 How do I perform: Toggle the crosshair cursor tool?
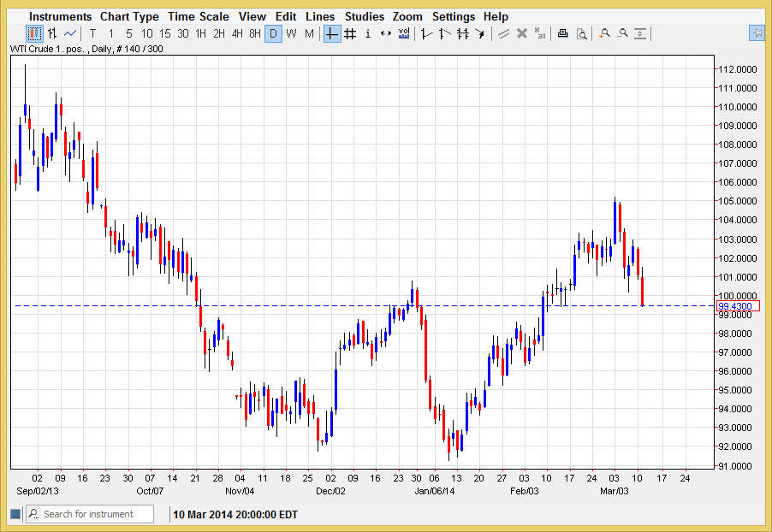331,33
